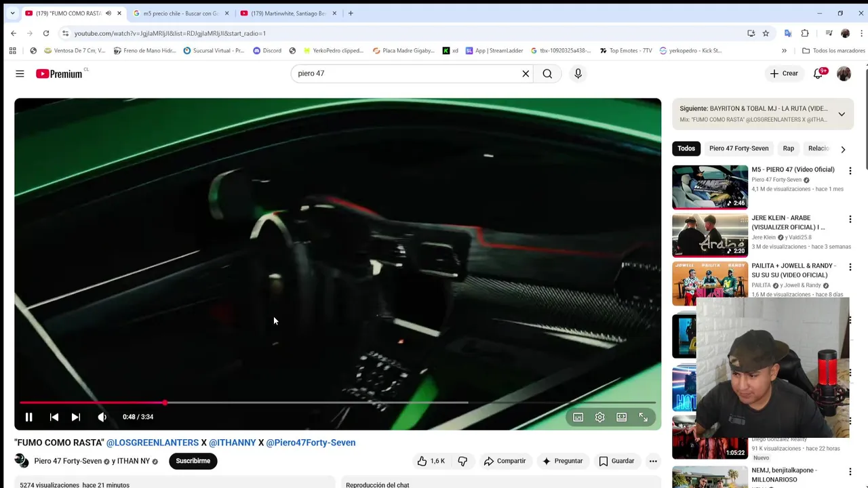Clear the search box with X
Image resolution: width=868 pixels, height=488 pixels.
pyautogui.click(x=526, y=73)
